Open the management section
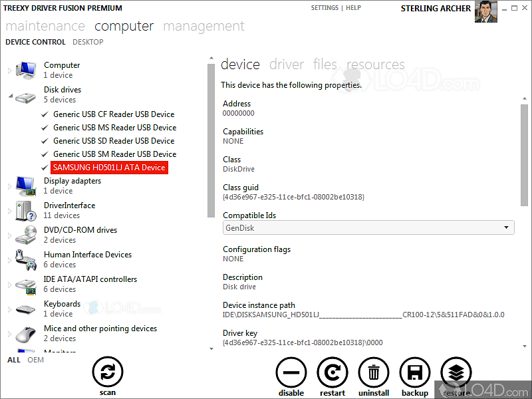The width and height of the screenshot is (532, 399). tap(203, 26)
